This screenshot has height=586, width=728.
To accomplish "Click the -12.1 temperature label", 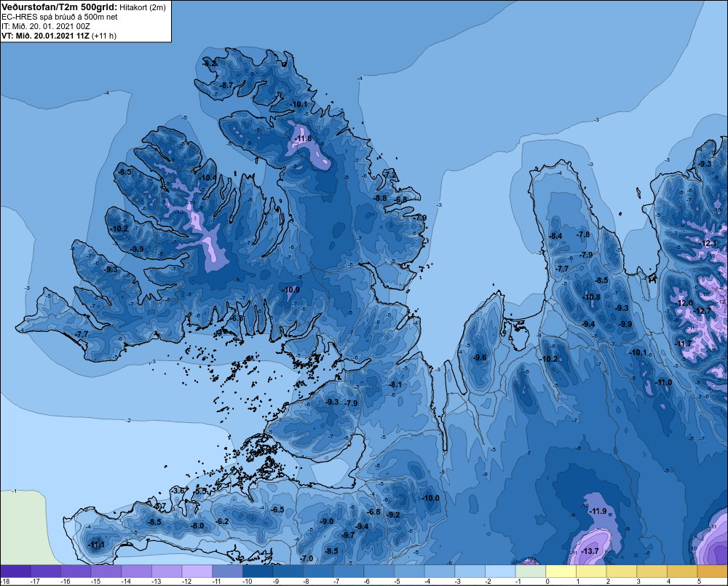I will (708, 243).
